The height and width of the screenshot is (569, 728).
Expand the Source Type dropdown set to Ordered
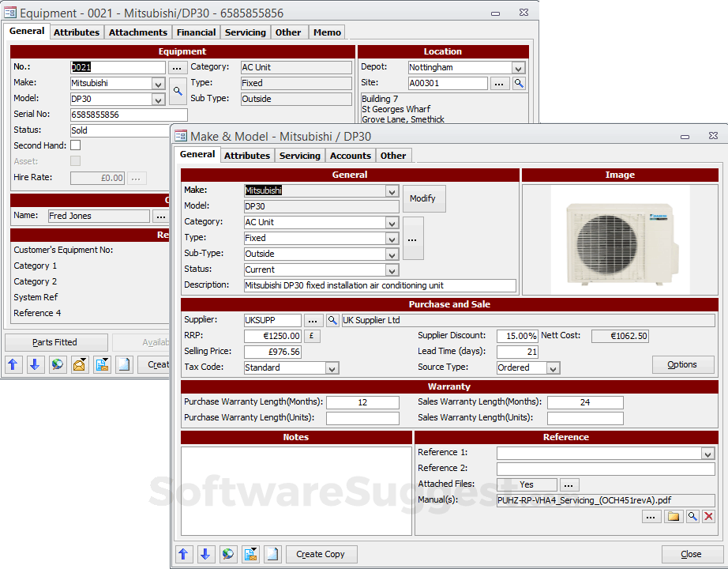(553, 368)
